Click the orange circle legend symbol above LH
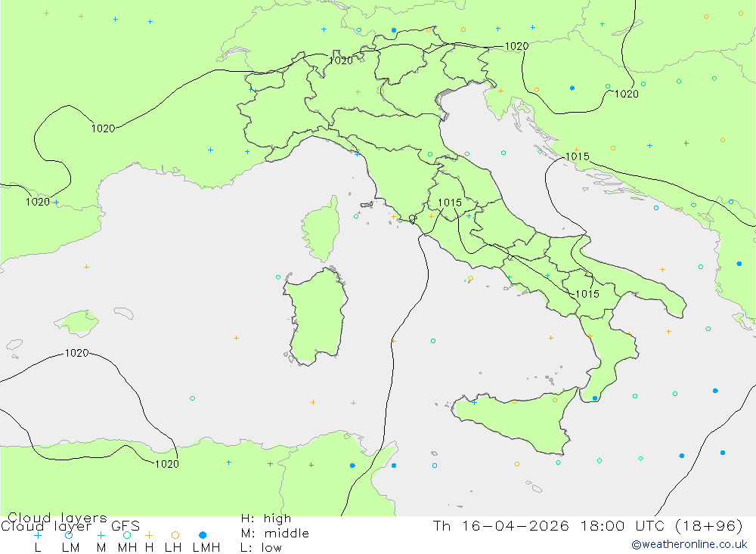 click(x=175, y=535)
